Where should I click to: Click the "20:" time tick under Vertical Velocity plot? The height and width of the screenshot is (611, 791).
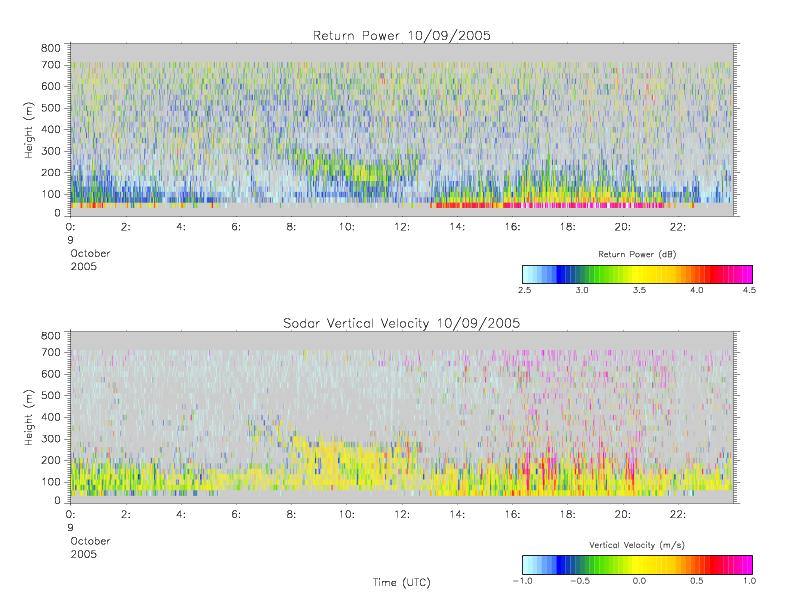[x=623, y=515]
